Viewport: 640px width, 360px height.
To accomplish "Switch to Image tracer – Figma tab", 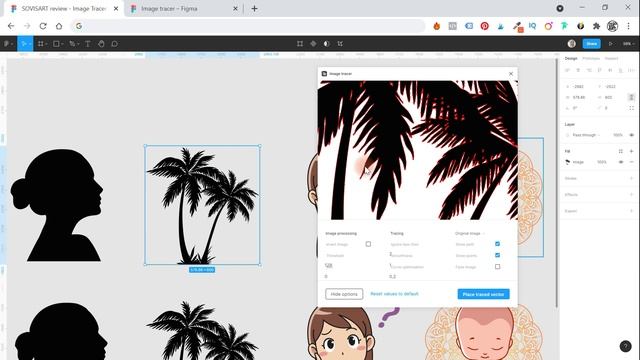I will [184, 9].
